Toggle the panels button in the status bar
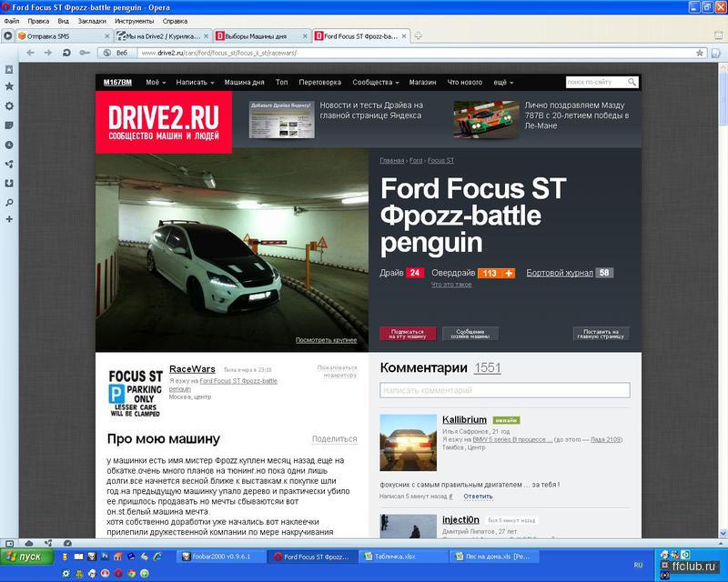 [9, 543]
